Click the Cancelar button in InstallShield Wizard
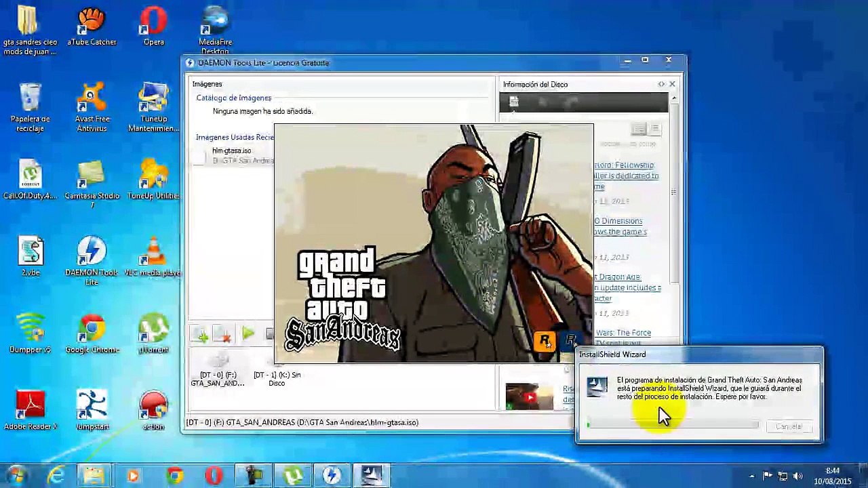Image resolution: width=868 pixels, height=488 pixels. [x=789, y=426]
